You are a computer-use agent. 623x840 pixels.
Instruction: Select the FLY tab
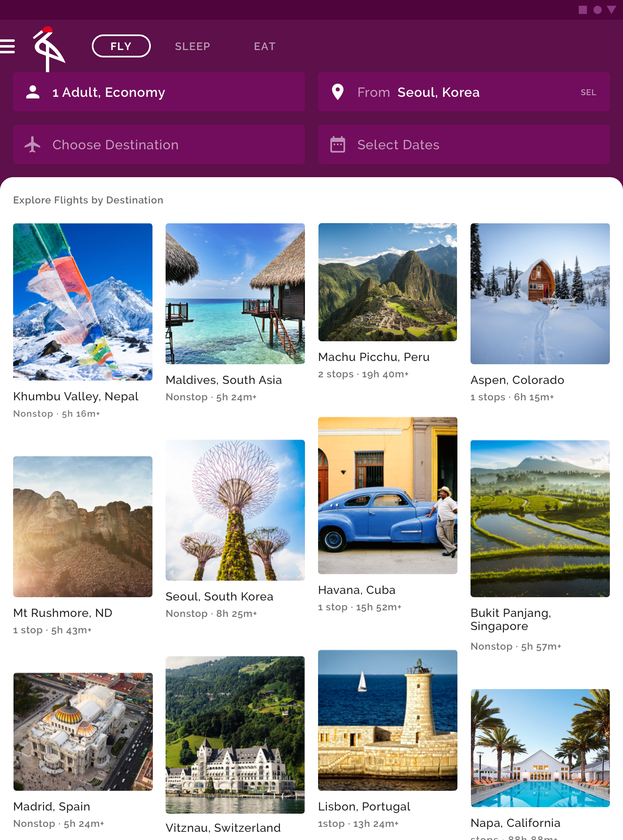121,46
